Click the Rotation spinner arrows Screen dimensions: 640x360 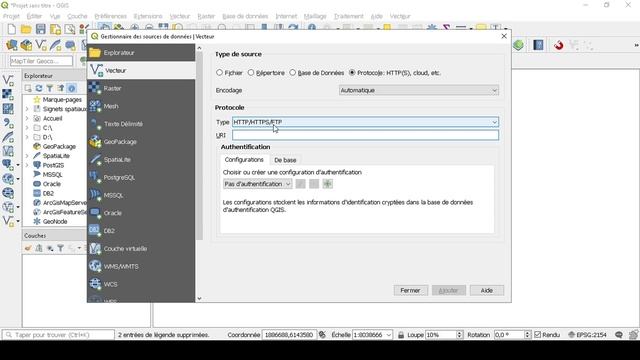[527, 335]
